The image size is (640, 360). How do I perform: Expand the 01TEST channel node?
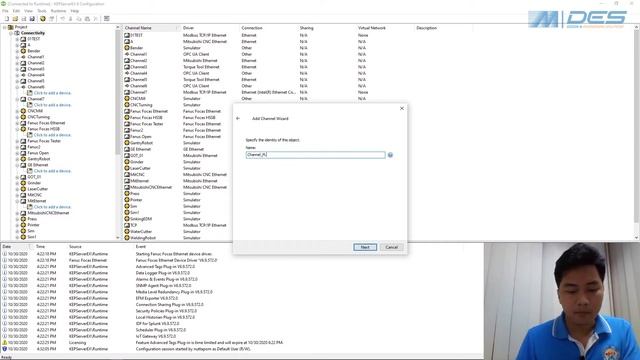pyautogui.click(x=17, y=39)
